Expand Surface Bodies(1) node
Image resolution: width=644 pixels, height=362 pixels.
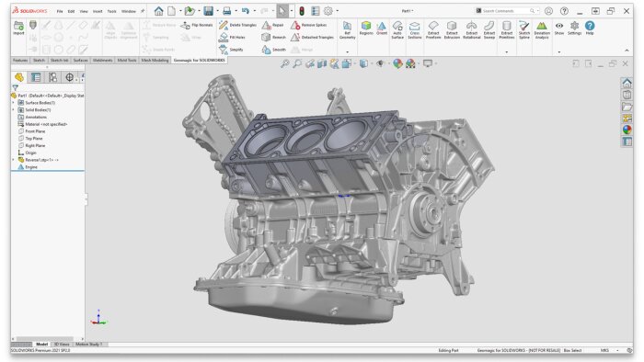(14, 103)
